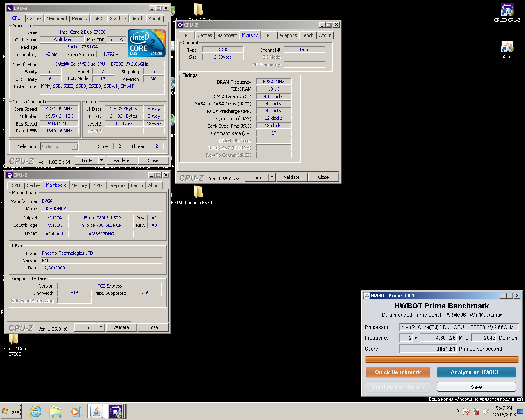Switch to Graphics tab in the CPU-Z Memory window
Viewport: 525px width, 420px height.
pos(288,35)
